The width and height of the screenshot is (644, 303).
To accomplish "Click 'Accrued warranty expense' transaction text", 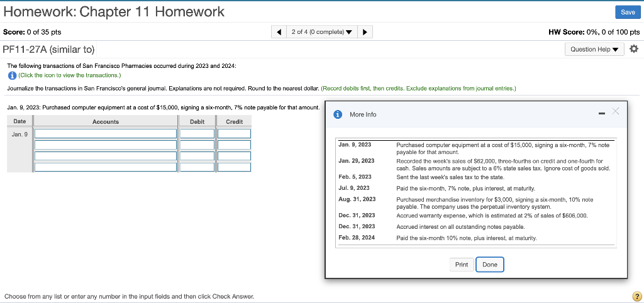I will (492, 216).
